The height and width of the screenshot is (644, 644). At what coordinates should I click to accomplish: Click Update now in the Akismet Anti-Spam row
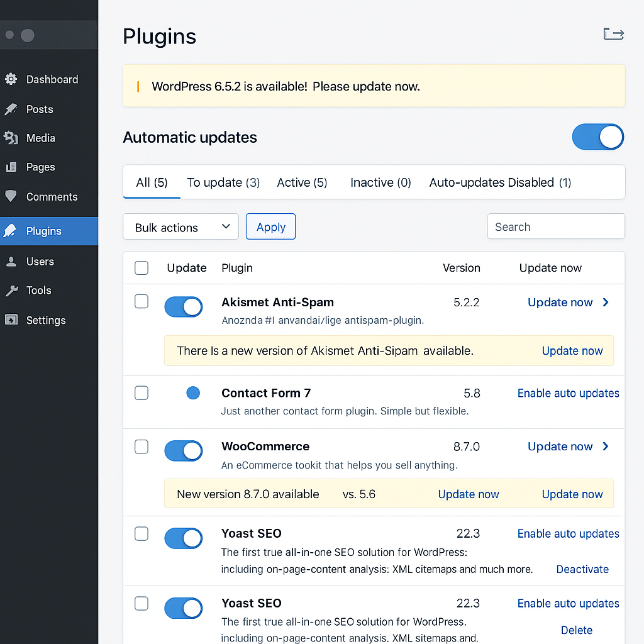[560, 303]
